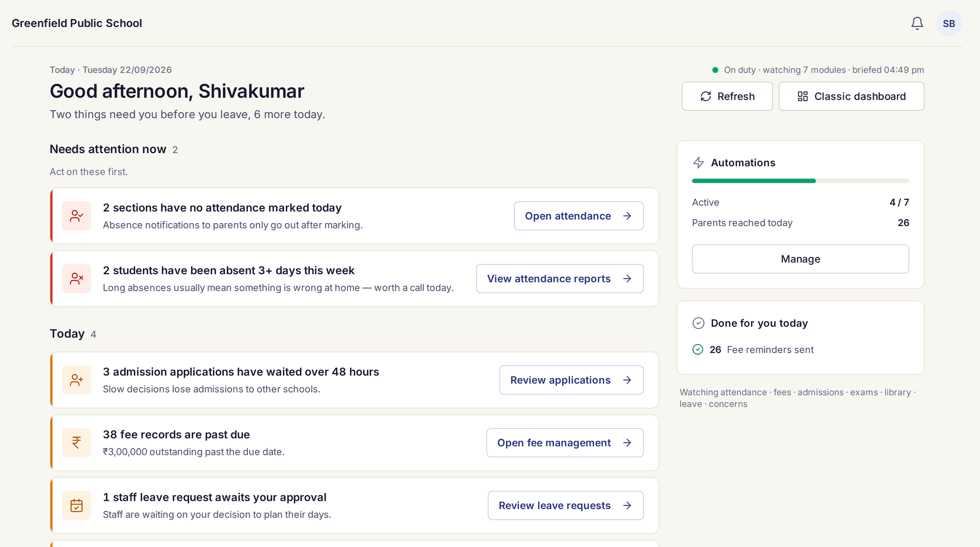Click the attendance-check icon on the sections card

click(76, 216)
